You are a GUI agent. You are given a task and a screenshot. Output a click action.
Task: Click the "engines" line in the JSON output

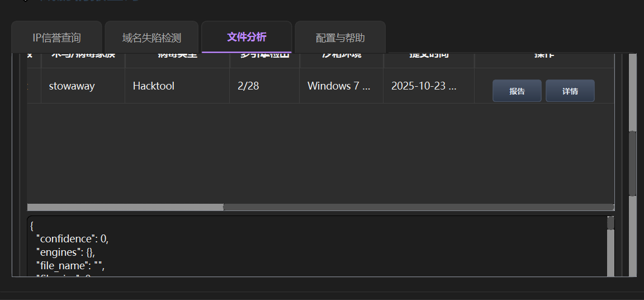coord(65,252)
